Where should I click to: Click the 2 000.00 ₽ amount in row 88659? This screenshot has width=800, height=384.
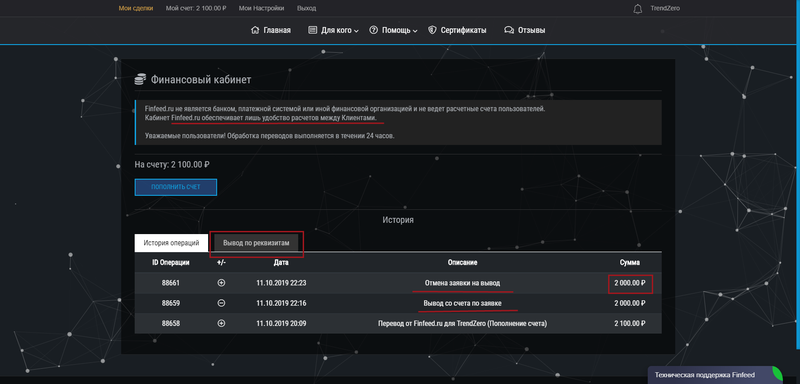630,303
